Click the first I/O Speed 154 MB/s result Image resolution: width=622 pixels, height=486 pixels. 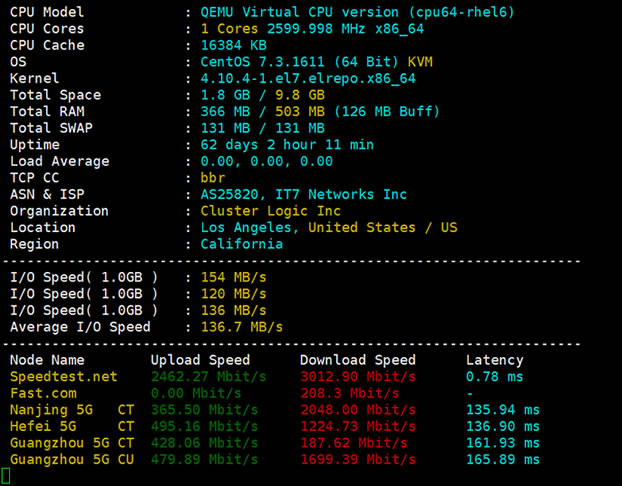click(x=233, y=277)
